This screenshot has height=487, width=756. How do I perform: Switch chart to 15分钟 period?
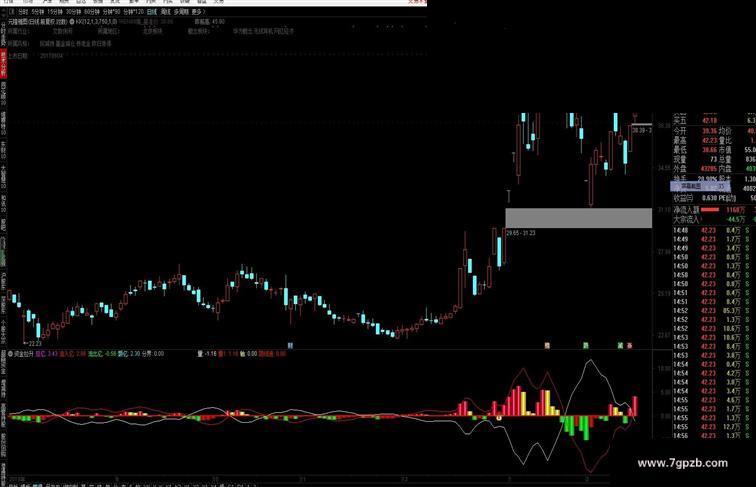coord(55,12)
